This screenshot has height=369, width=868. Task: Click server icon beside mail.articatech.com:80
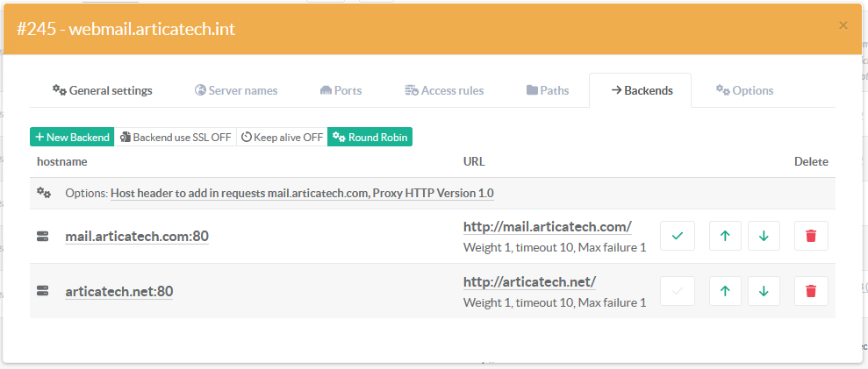click(x=43, y=237)
